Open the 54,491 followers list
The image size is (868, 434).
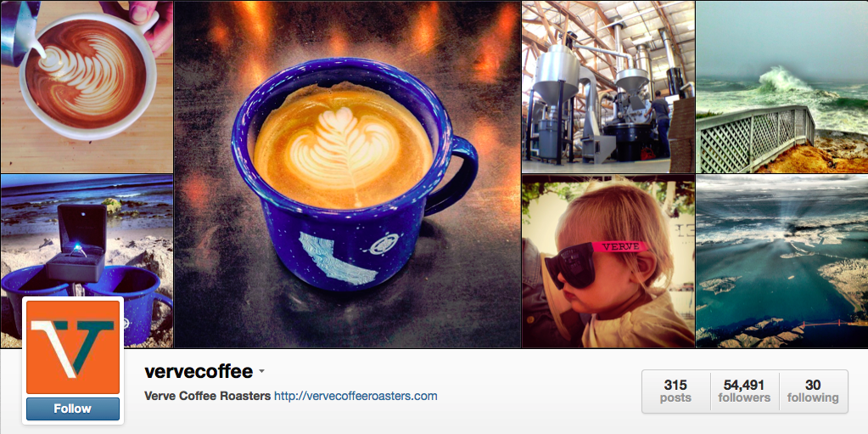pyautogui.click(x=745, y=392)
